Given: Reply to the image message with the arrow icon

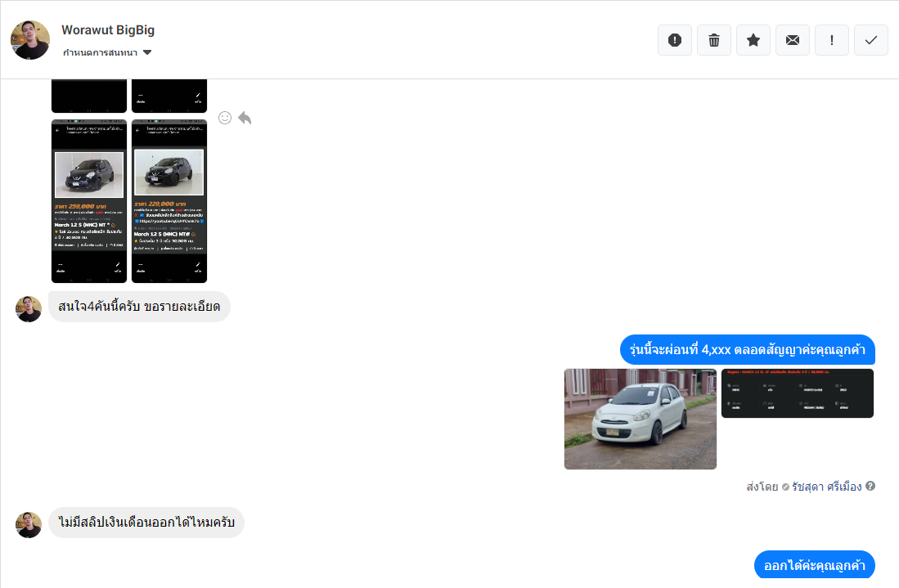Looking at the screenshot, I should tap(245, 118).
